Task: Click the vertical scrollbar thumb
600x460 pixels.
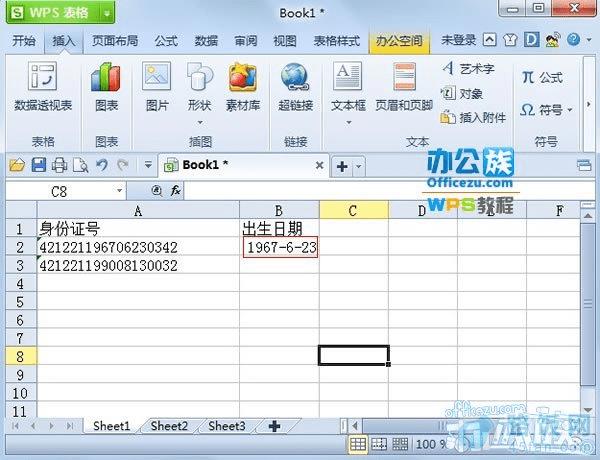Action: tap(588, 304)
